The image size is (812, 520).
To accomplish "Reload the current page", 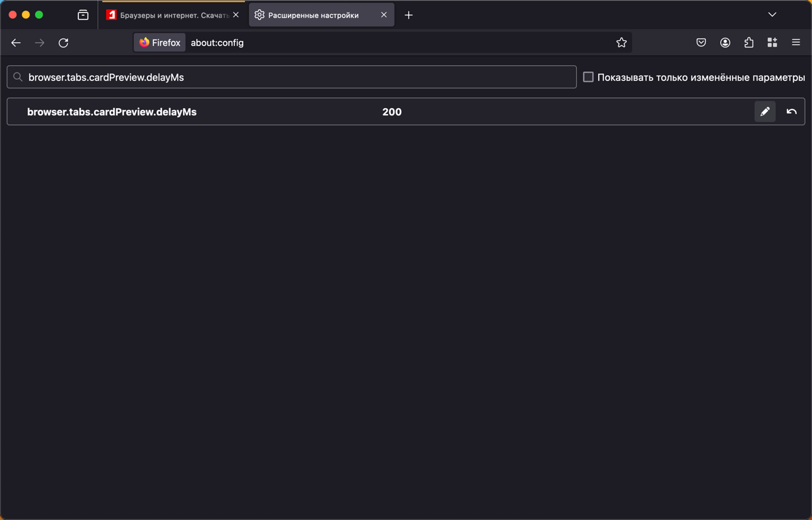I will coord(63,43).
